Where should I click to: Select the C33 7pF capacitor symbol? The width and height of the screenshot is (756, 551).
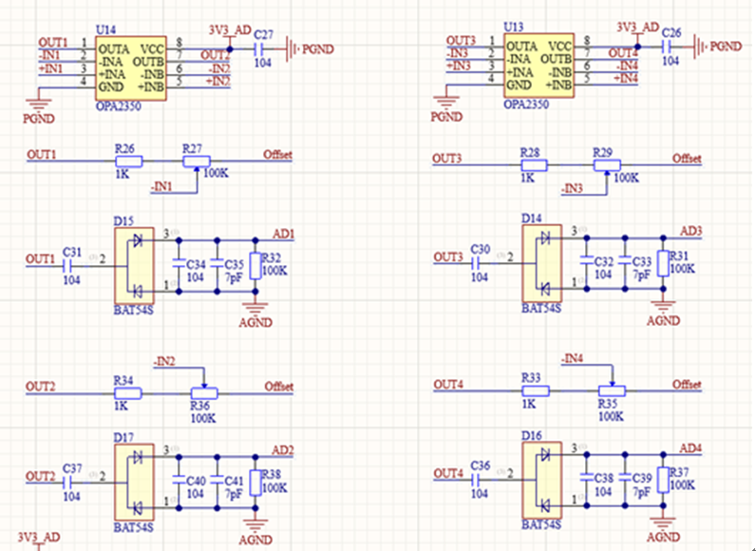tap(625, 260)
